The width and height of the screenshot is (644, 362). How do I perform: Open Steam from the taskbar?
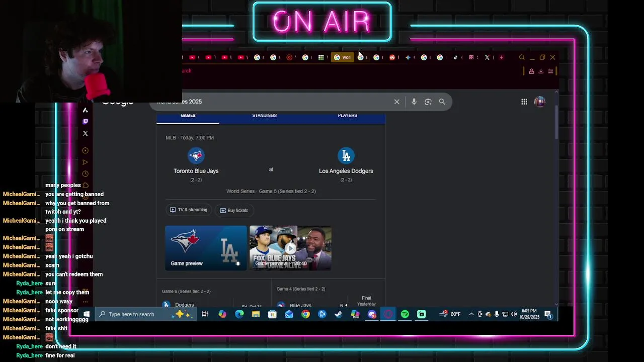(339, 314)
